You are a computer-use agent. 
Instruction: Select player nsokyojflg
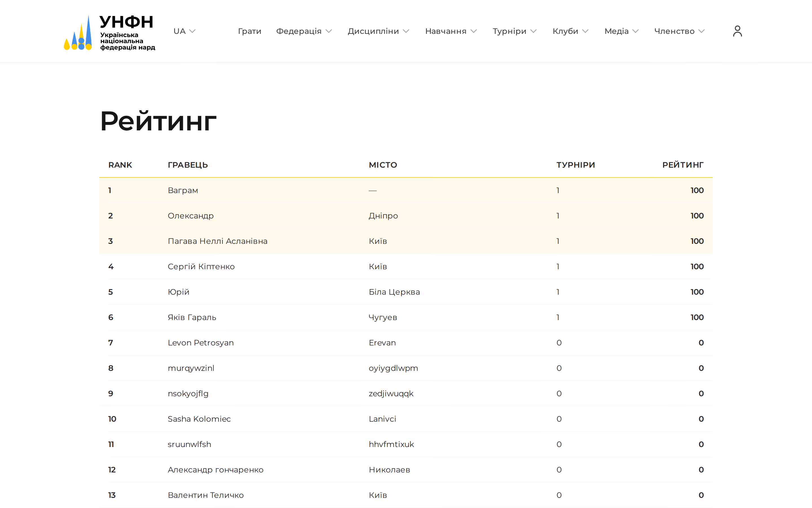point(188,394)
